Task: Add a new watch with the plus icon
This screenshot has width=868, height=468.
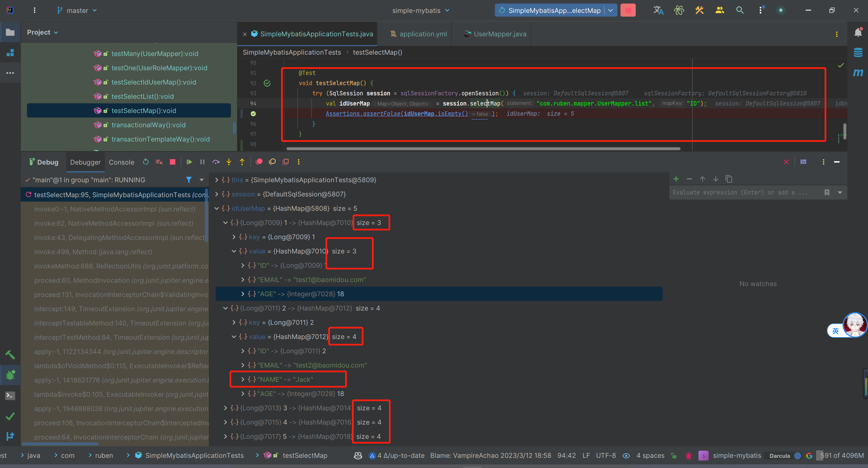Action: click(x=676, y=179)
